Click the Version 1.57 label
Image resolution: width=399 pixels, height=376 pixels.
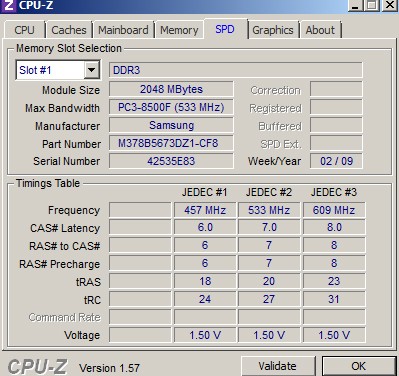(109, 368)
